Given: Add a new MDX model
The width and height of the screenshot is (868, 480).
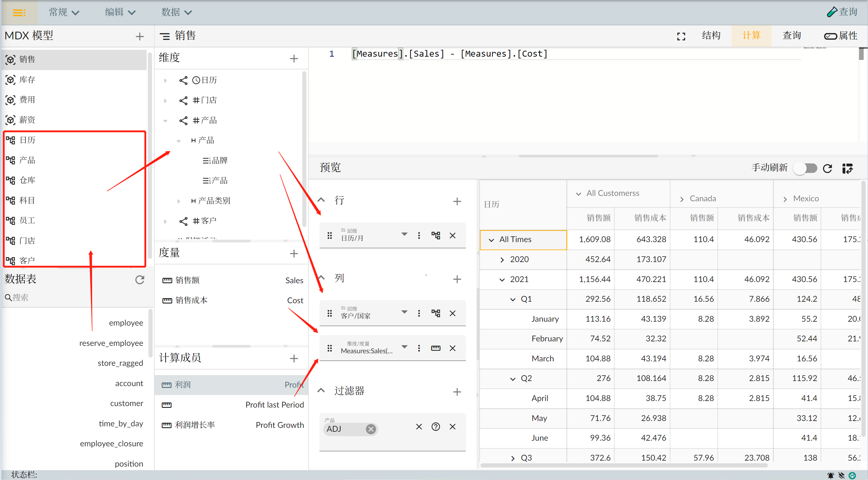Looking at the screenshot, I should tap(139, 36).
